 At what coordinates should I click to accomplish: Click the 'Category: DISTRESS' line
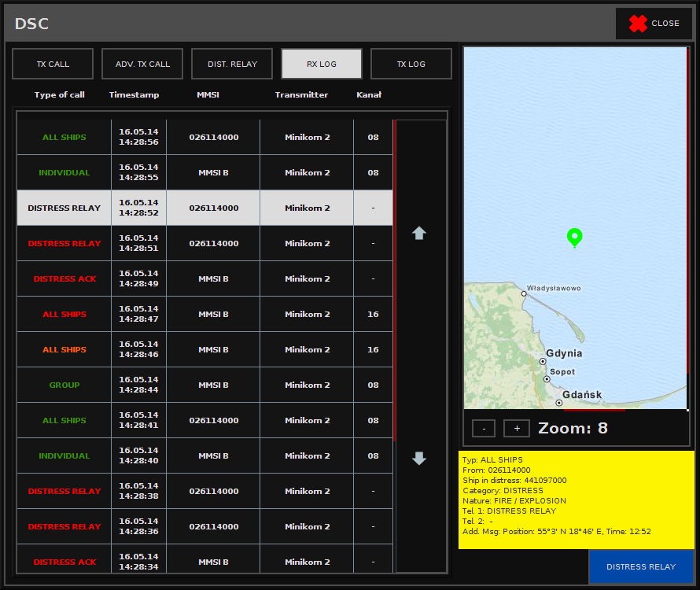[503, 490]
